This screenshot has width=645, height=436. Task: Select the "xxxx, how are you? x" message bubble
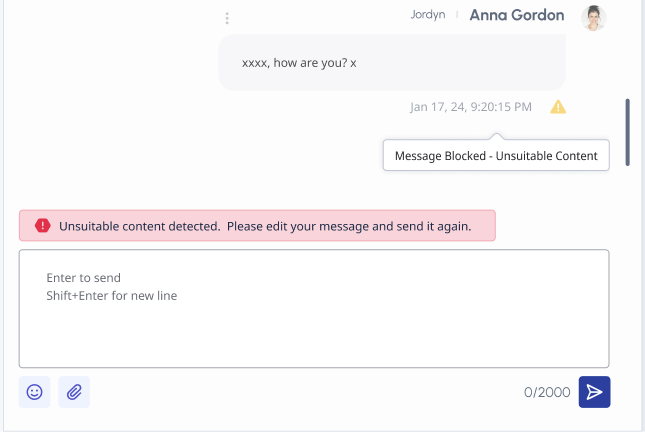click(x=392, y=63)
